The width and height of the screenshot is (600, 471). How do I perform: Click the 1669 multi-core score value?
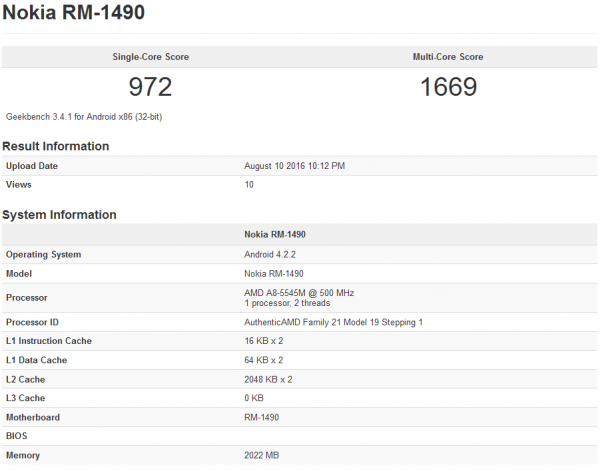(x=448, y=87)
